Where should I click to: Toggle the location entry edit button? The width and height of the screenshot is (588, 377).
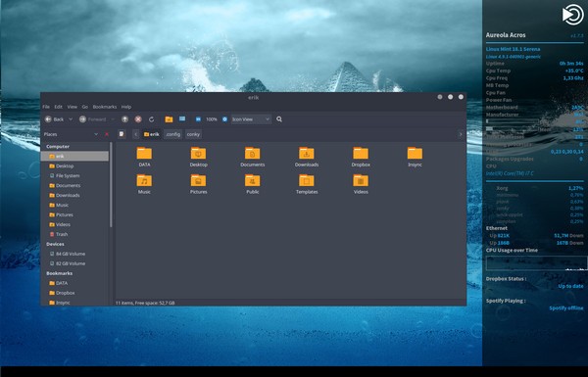122,134
